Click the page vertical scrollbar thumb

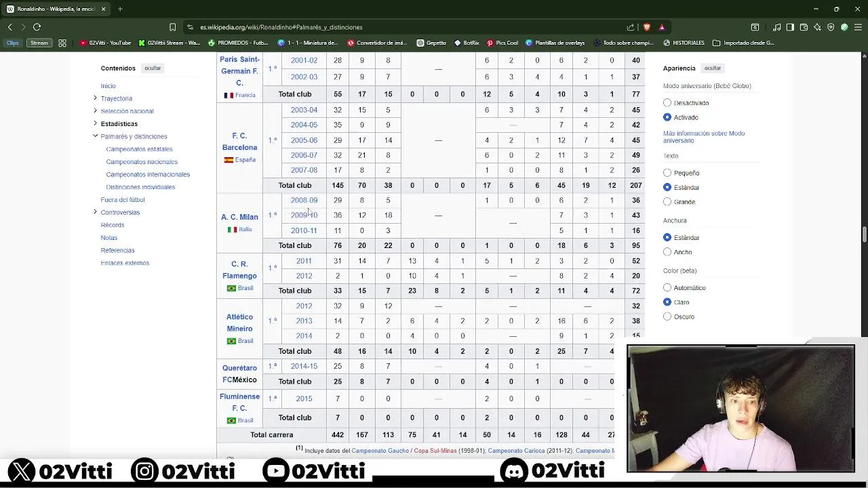pos(864,235)
